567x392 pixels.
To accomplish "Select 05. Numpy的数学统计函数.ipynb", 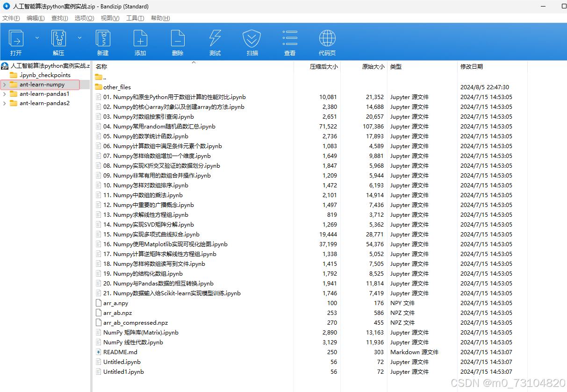I will [x=146, y=136].
